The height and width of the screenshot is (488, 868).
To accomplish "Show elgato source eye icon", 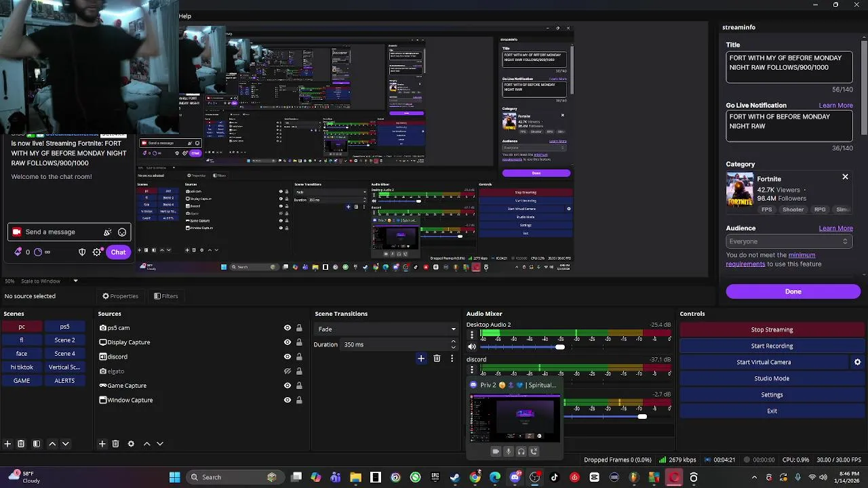I will coord(288,371).
